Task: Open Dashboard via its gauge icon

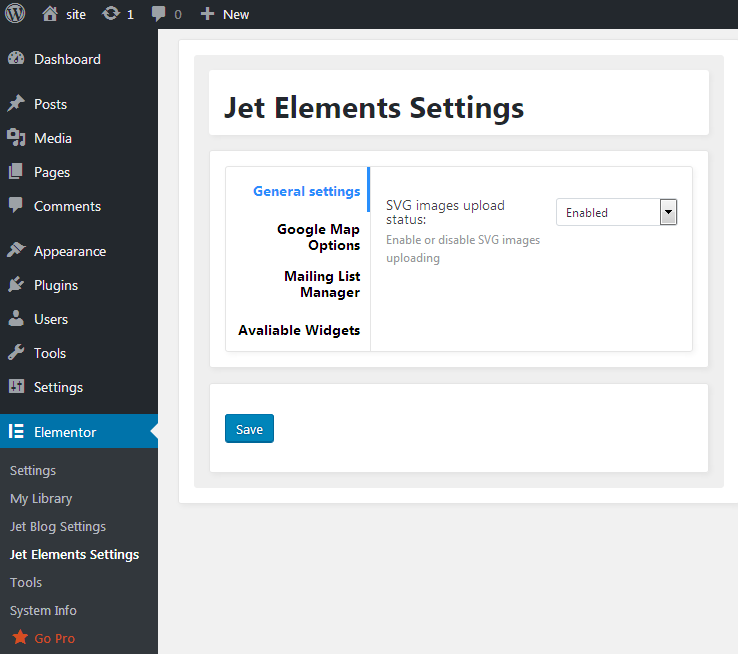Action: [16, 58]
